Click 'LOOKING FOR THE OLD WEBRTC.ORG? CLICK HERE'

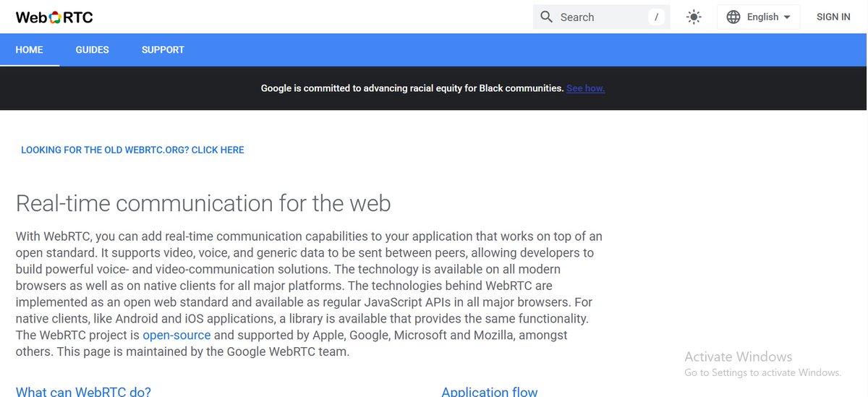(132, 150)
